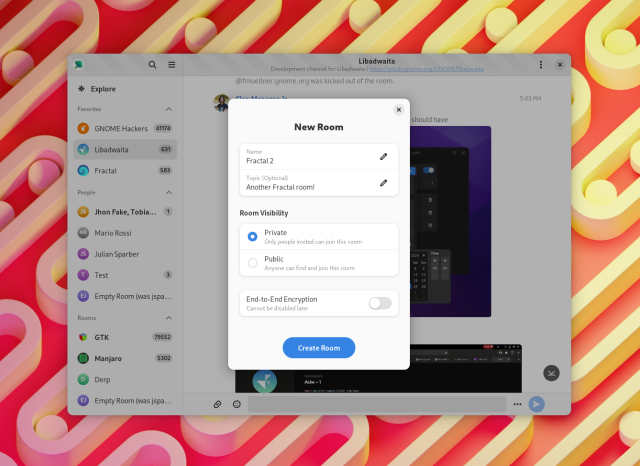640x466 pixels.
Task: Open the Fractal room in Favorites
Action: pos(125,171)
